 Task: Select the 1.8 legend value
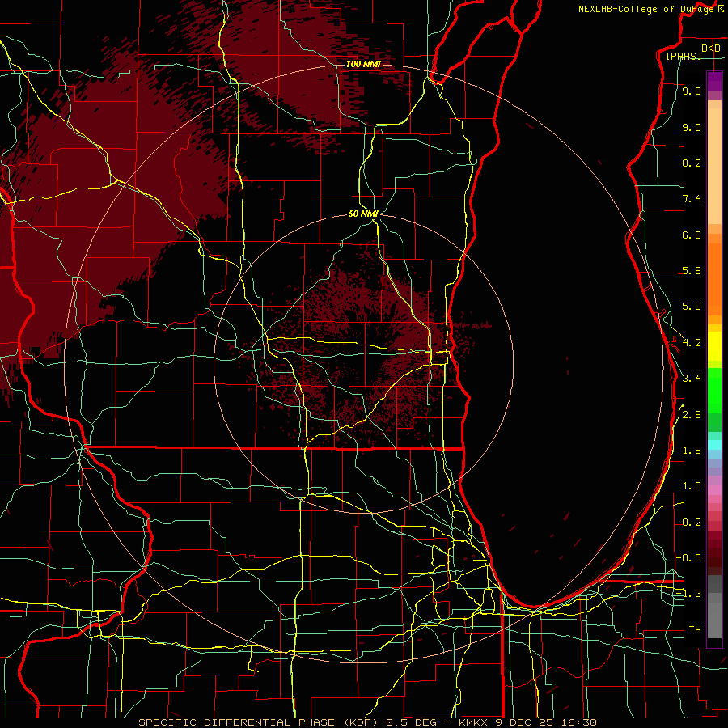(692, 451)
